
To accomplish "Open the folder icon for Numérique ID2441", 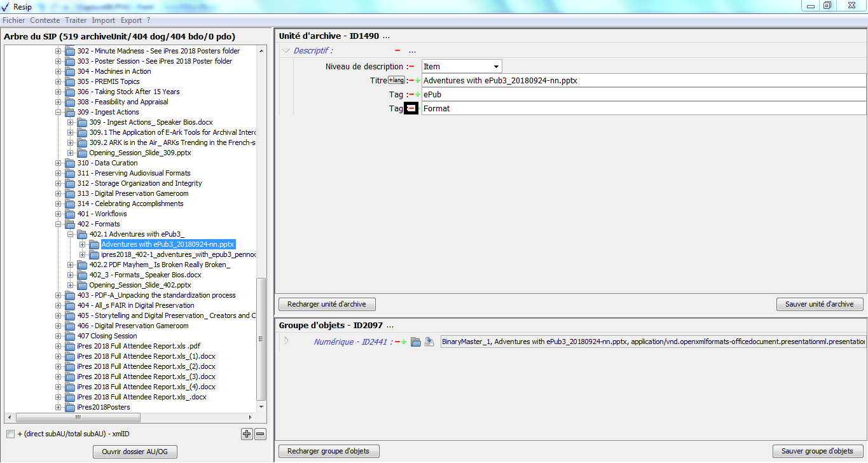I will click(416, 342).
